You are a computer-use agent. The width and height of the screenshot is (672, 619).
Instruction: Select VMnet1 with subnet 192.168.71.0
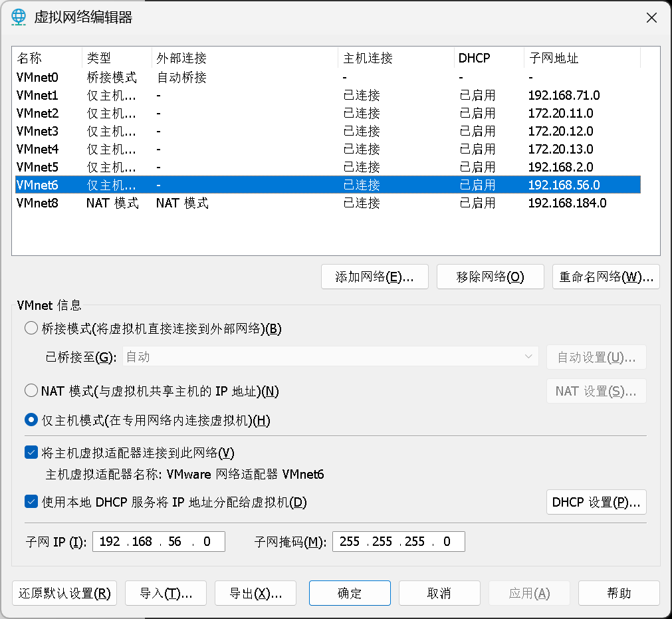coord(37,96)
